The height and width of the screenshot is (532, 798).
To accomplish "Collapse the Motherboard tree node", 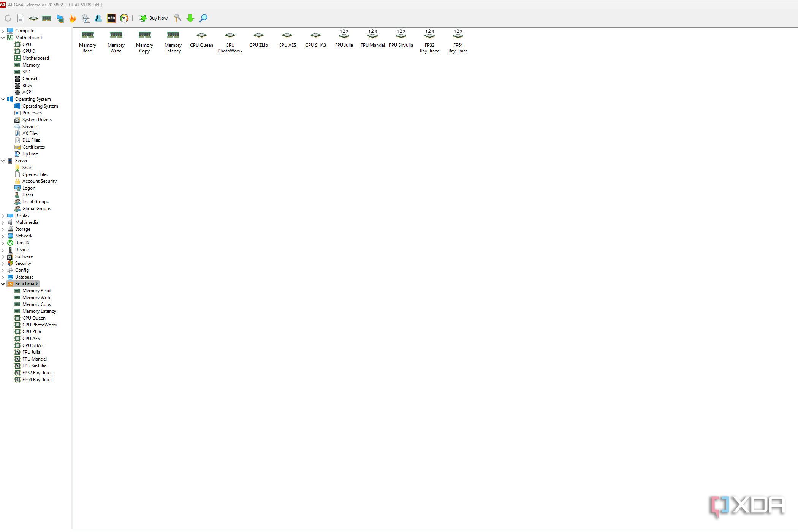I will [3, 38].
